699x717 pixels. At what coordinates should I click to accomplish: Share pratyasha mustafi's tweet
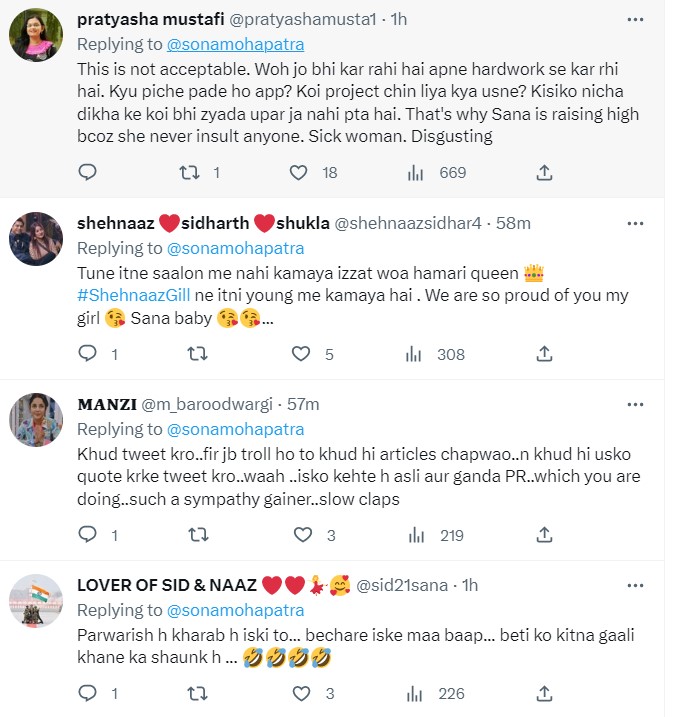[544, 173]
